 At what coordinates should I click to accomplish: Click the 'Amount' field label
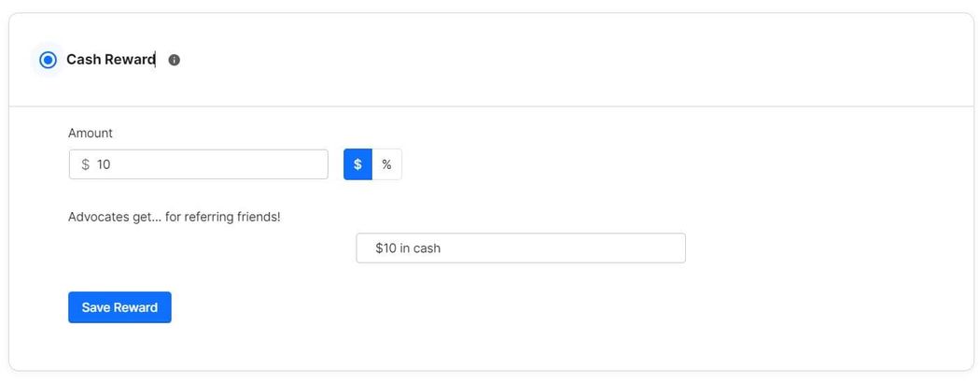91,134
